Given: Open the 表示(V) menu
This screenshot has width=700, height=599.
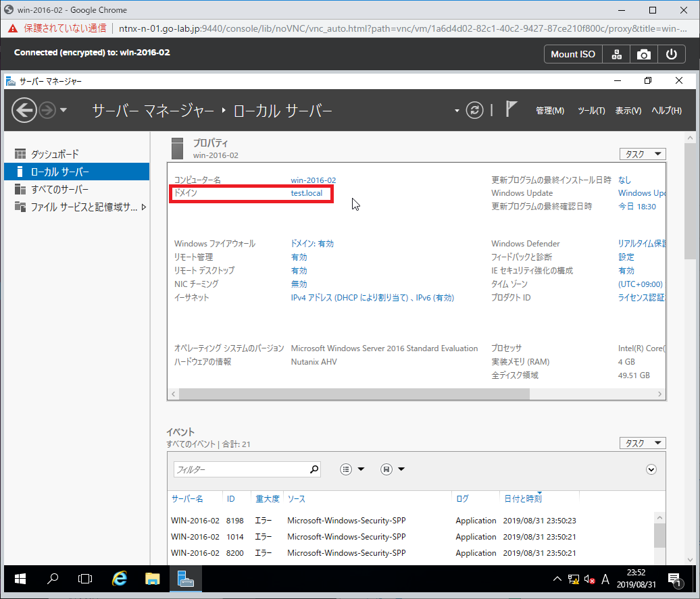Looking at the screenshot, I should pos(628,111).
